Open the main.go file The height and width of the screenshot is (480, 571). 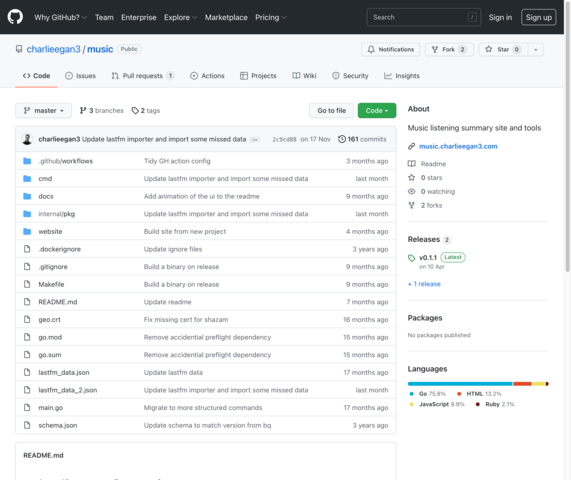coord(51,408)
